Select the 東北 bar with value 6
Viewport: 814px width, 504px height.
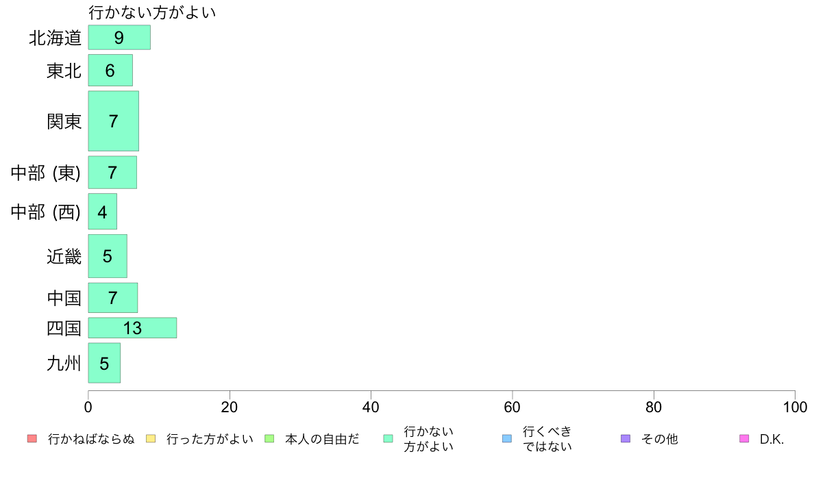click(x=110, y=70)
